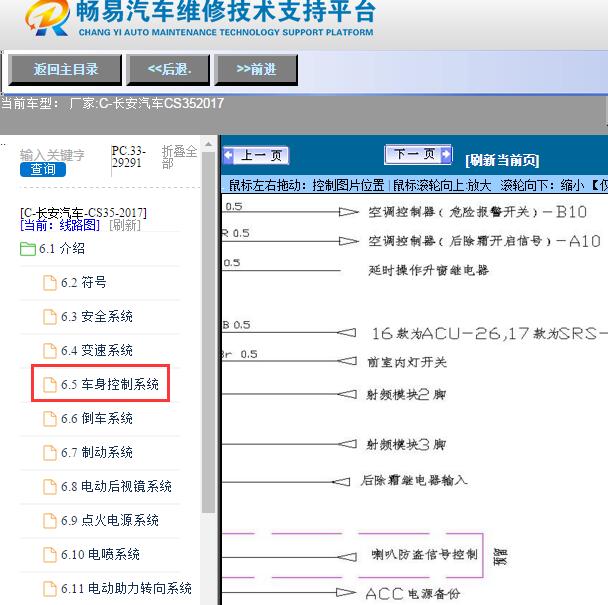Click the page icon beside 6.7 制动系统
This screenshot has height=605, width=608.
click(x=50, y=453)
